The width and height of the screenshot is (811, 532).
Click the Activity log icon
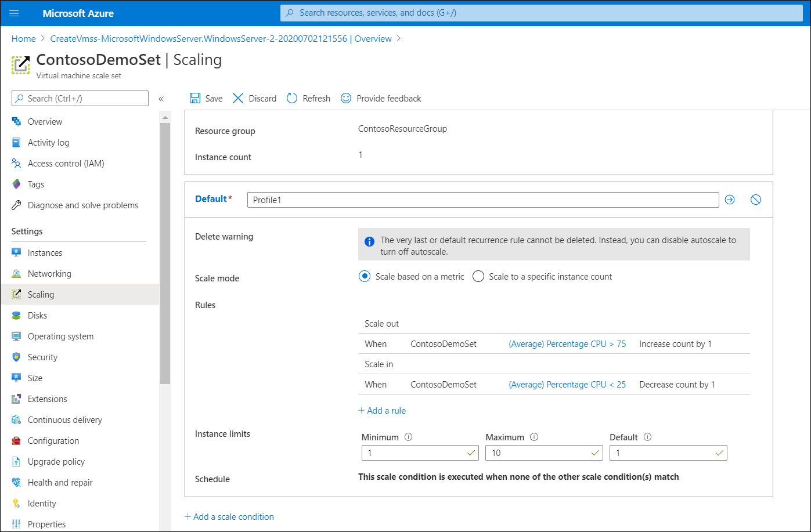pos(16,142)
